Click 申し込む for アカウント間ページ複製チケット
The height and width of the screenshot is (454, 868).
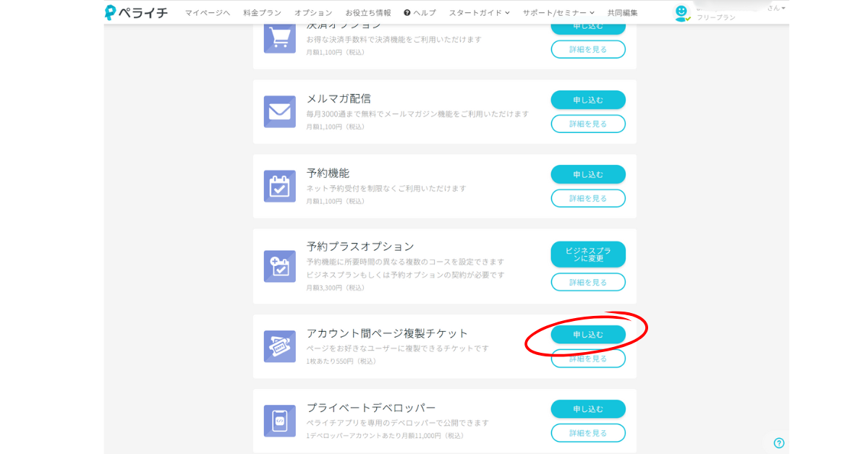tap(588, 335)
